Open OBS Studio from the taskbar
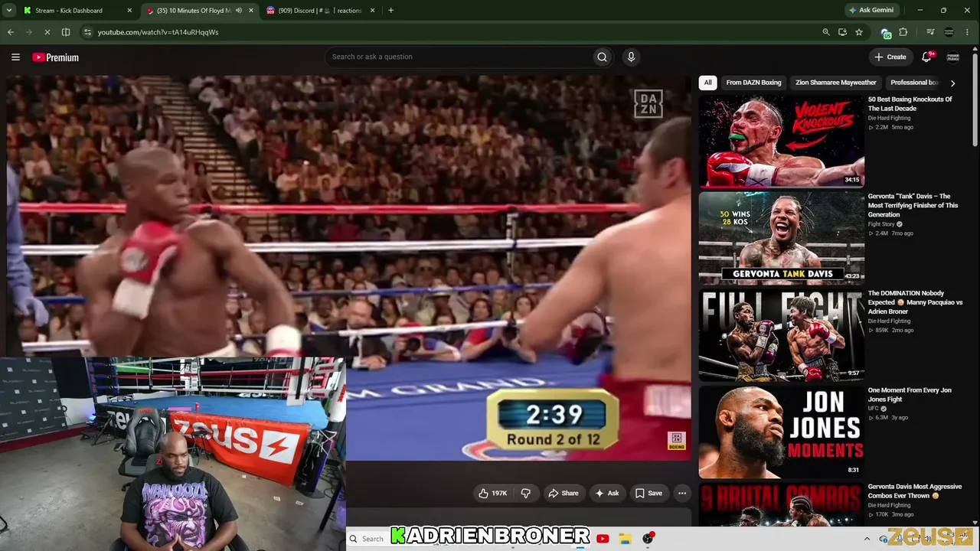 point(648,539)
